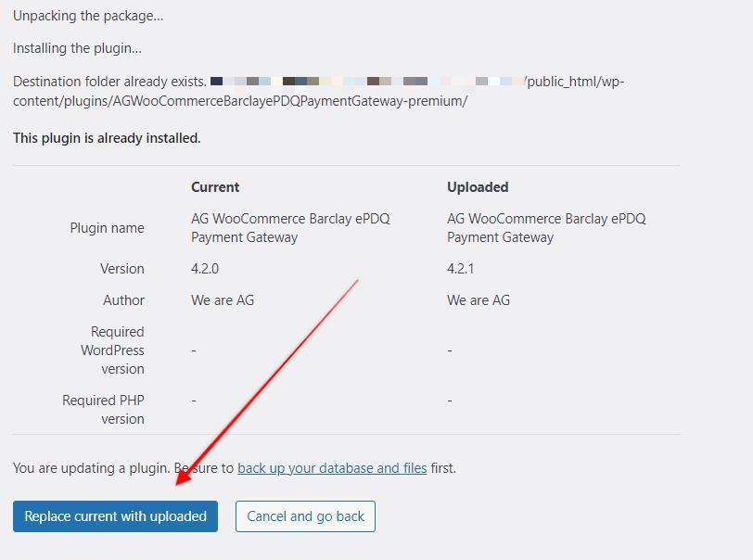Select the plugin name in the Current column
This screenshot has height=560, width=753.
290,228
